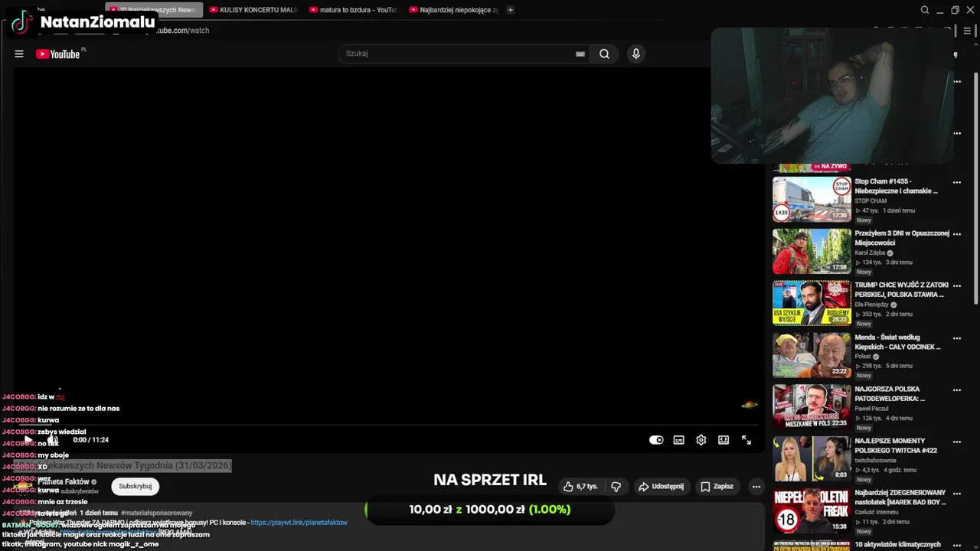Click the magnifier search button
980x551 pixels.
(604, 54)
